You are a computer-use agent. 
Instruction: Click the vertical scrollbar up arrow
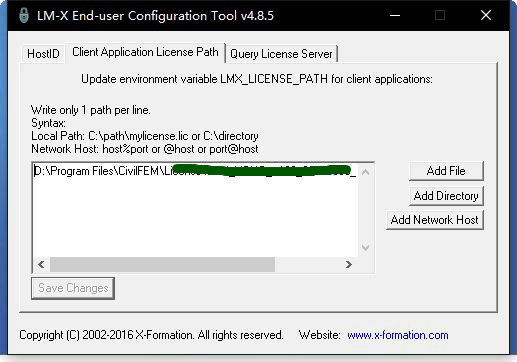[x=365, y=172]
